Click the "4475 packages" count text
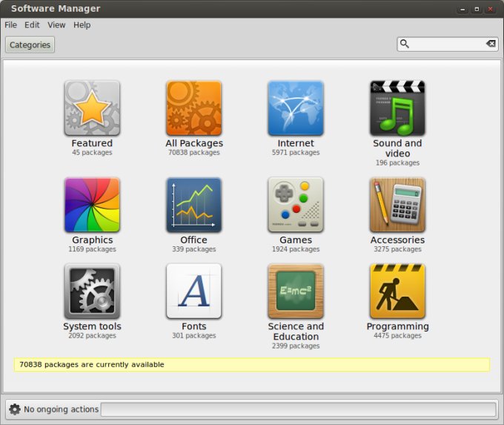 coord(397,335)
